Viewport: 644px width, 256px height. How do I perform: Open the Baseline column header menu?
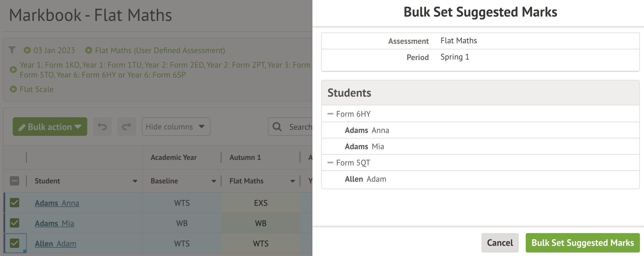[214, 181]
